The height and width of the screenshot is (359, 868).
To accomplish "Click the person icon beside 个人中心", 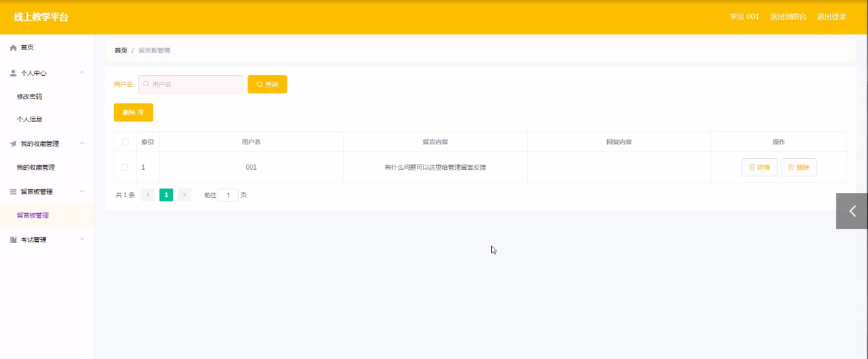I will pyautogui.click(x=13, y=73).
